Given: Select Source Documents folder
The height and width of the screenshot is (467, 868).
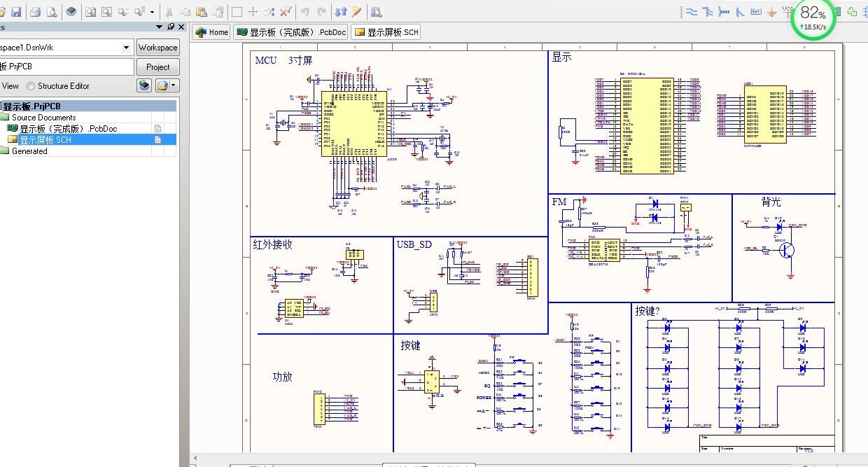Looking at the screenshot, I should tap(43, 118).
